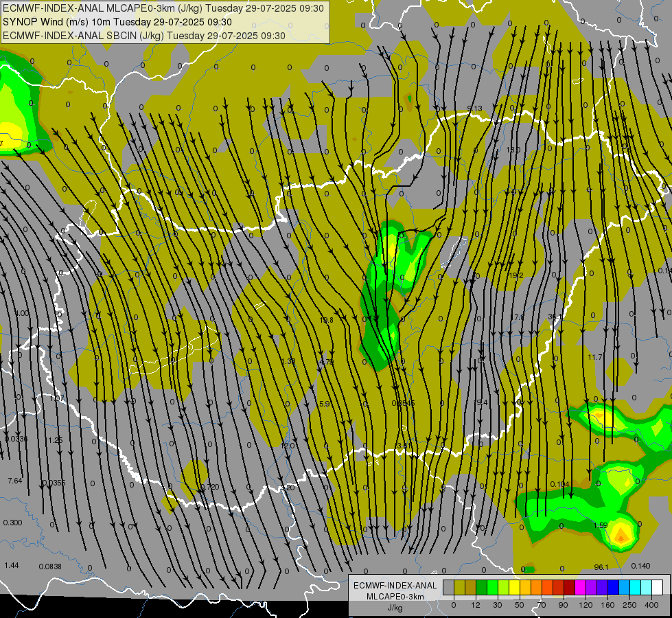Image resolution: width=672 pixels, height=618 pixels.
Task: Click map value 0.0355
Action: pyautogui.click(x=54, y=483)
